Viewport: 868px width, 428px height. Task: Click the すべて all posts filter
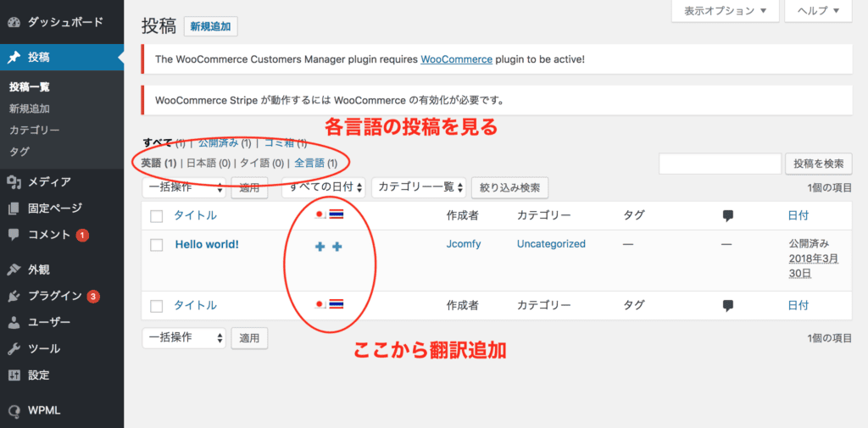pyautogui.click(x=158, y=143)
